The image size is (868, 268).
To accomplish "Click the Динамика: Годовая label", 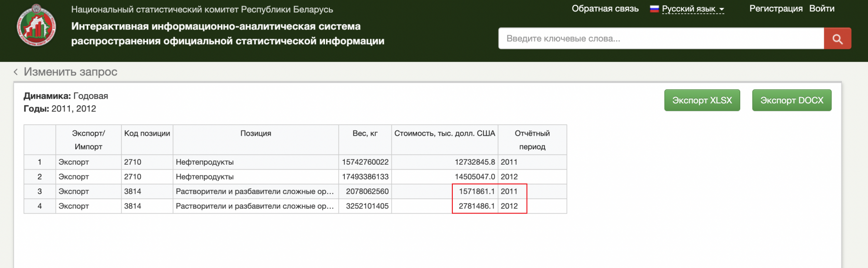I will coord(66,96).
